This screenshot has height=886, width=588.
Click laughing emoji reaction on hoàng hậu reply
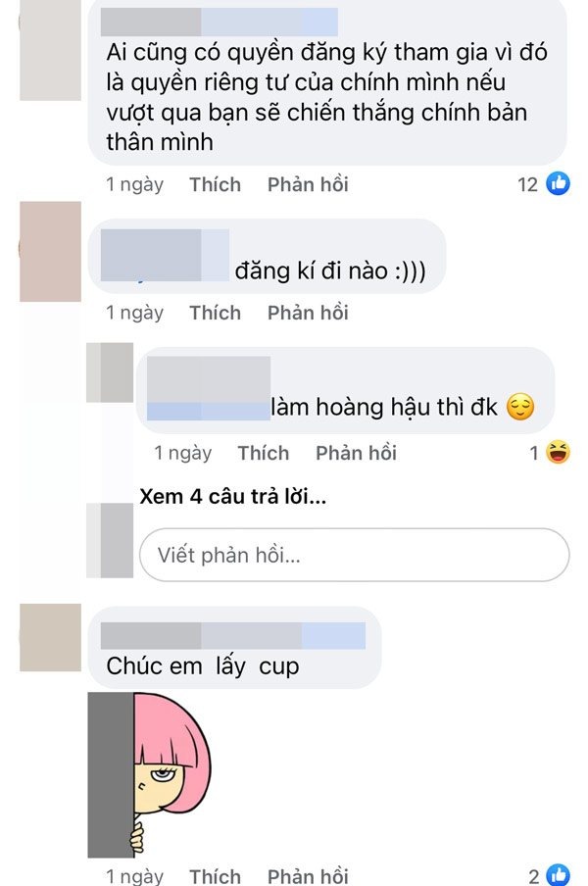coord(558,453)
